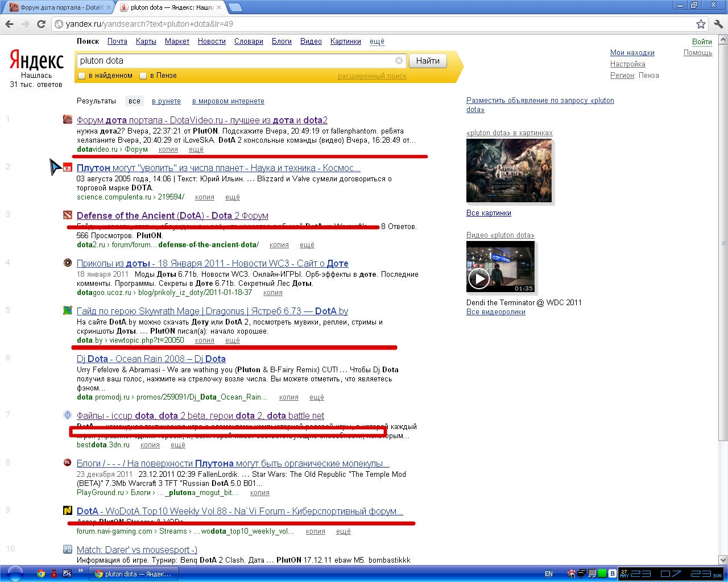
Task: Expand the "ещё" services menu in top navigation
Action: 377,41
